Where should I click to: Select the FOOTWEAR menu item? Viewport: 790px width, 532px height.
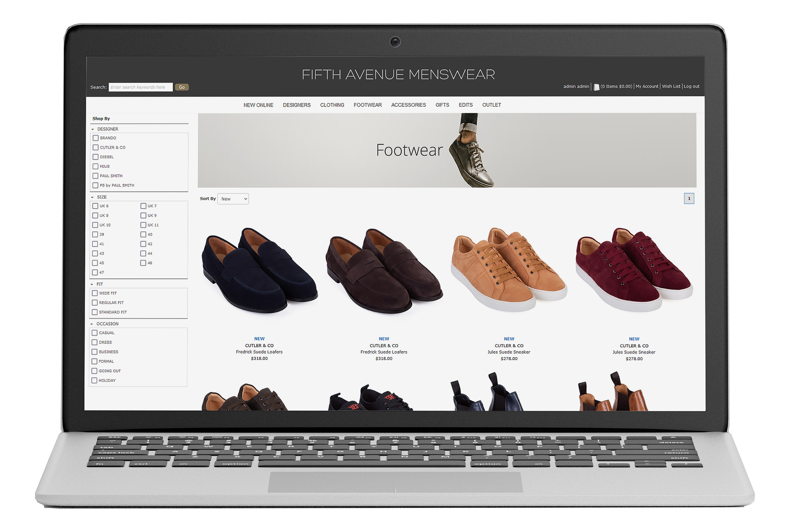368,105
